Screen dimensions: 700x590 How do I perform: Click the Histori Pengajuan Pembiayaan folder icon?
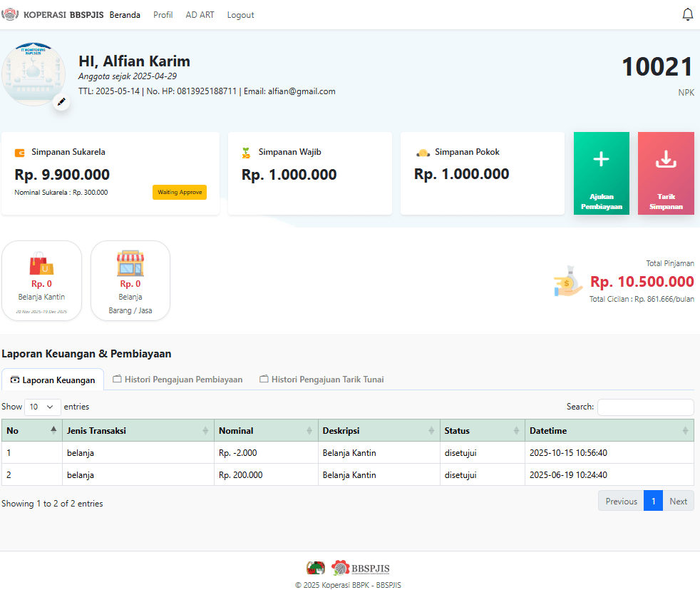[117, 379]
